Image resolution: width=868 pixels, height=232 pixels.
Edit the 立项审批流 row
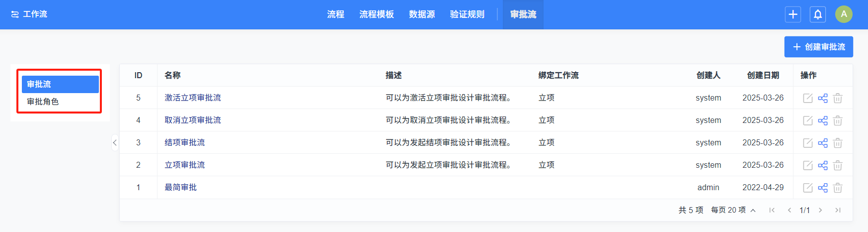[808, 165]
